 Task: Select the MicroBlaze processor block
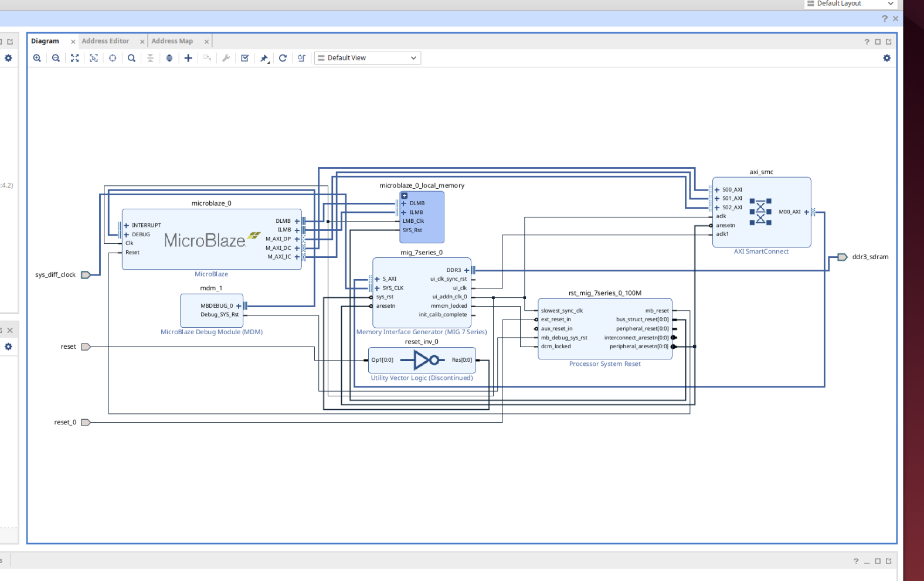[205, 240]
